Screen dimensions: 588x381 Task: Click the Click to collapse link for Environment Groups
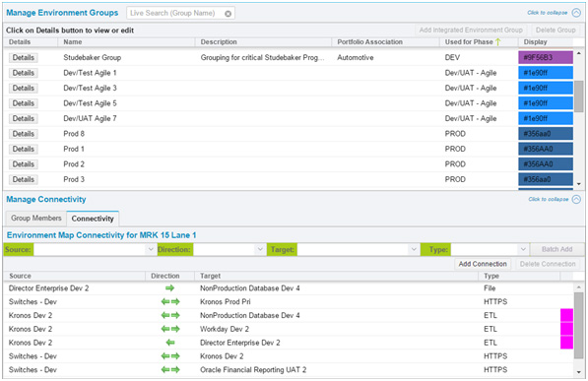(x=547, y=13)
